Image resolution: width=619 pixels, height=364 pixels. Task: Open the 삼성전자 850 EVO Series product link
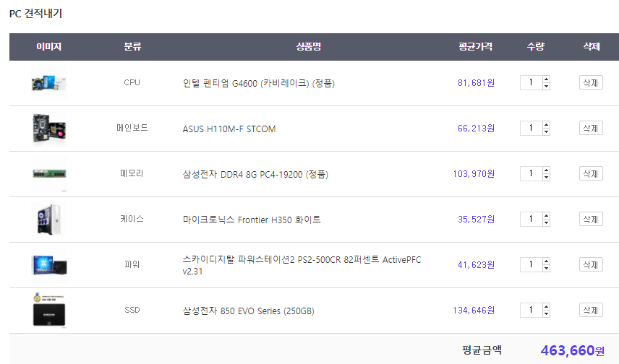(x=248, y=311)
